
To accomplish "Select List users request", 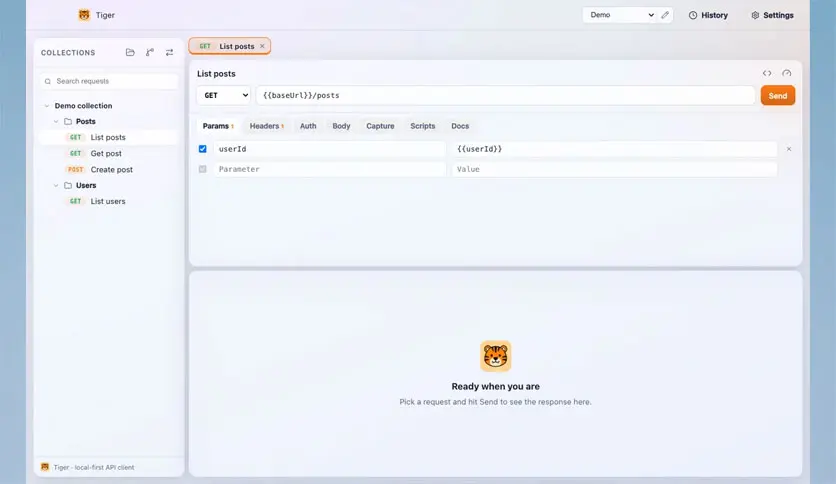I will (x=108, y=201).
